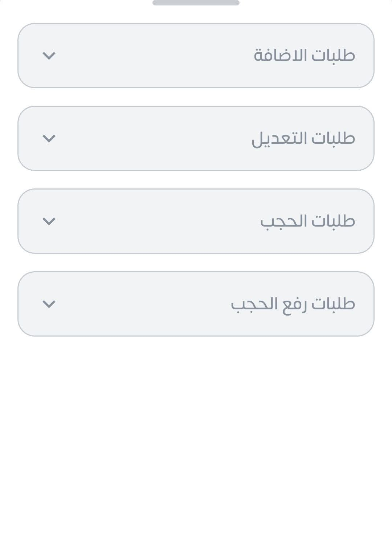
Task: Expand the طلبات الحجب dropdown
Action: point(196,221)
